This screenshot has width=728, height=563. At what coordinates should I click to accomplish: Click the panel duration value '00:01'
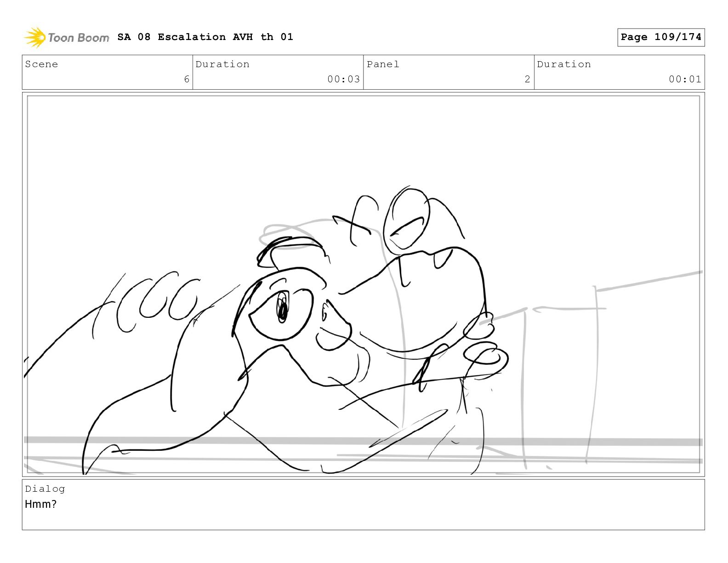click(x=685, y=79)
